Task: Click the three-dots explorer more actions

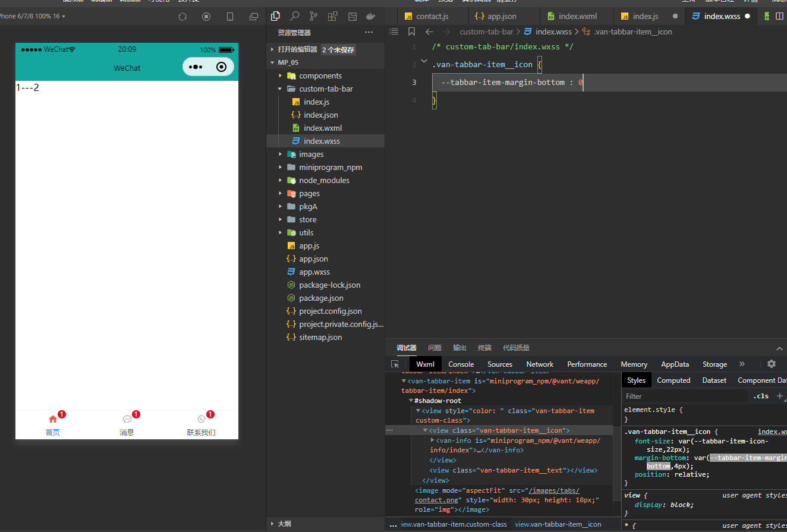Action: click(x=369, y=32)
